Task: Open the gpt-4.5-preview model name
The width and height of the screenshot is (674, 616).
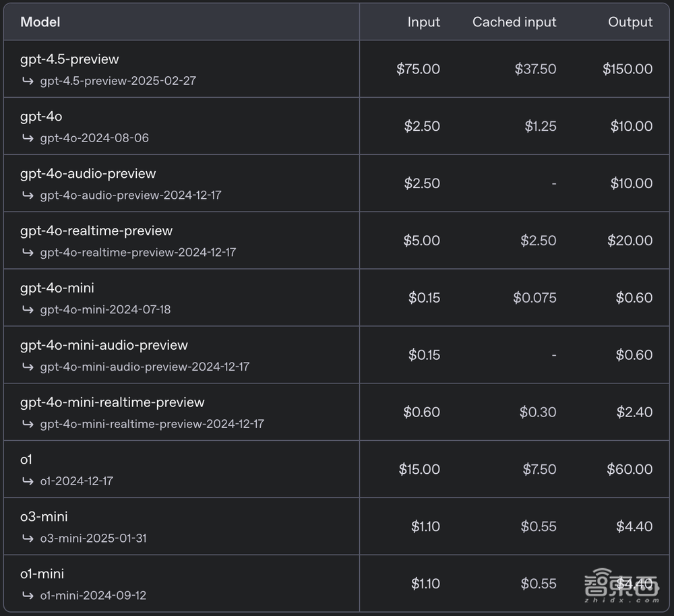Action: click(69, 59)
